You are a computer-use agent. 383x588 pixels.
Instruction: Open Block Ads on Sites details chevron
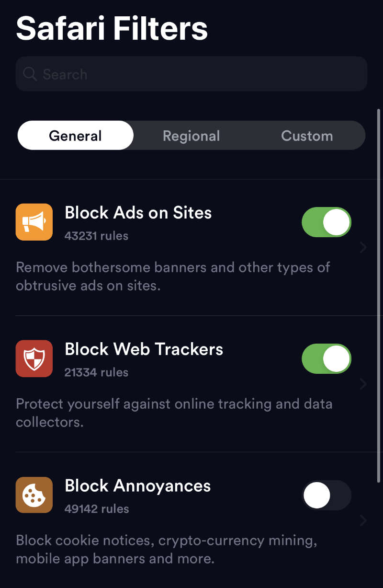(x=363, y=247)
